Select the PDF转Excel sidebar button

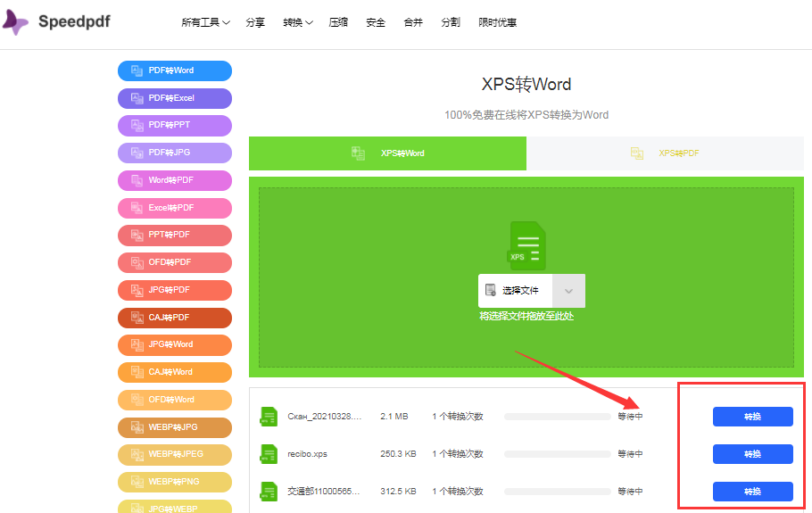coord(175,98)
